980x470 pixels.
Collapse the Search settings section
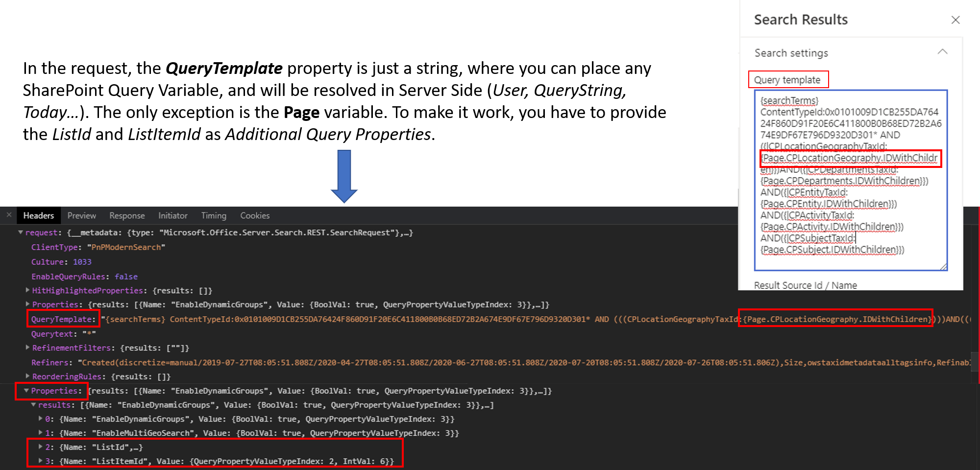pos(942,52)
